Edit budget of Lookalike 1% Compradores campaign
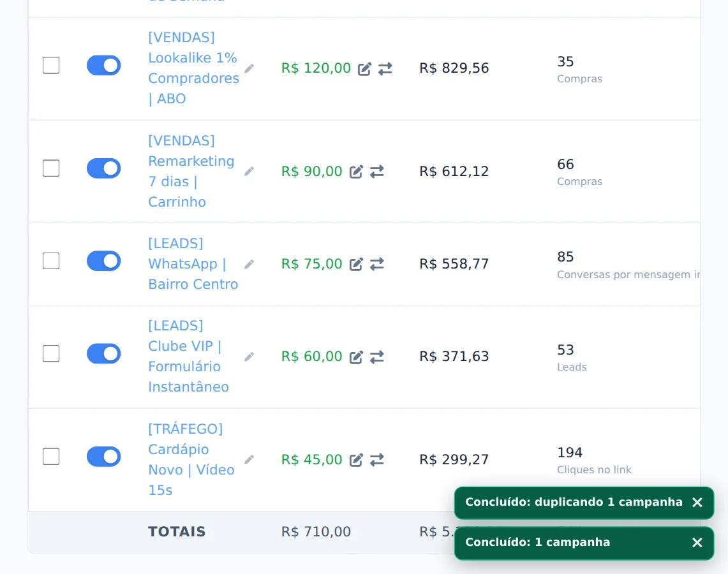This screenshot has height=574, width=728. click(x=364, y=69)
